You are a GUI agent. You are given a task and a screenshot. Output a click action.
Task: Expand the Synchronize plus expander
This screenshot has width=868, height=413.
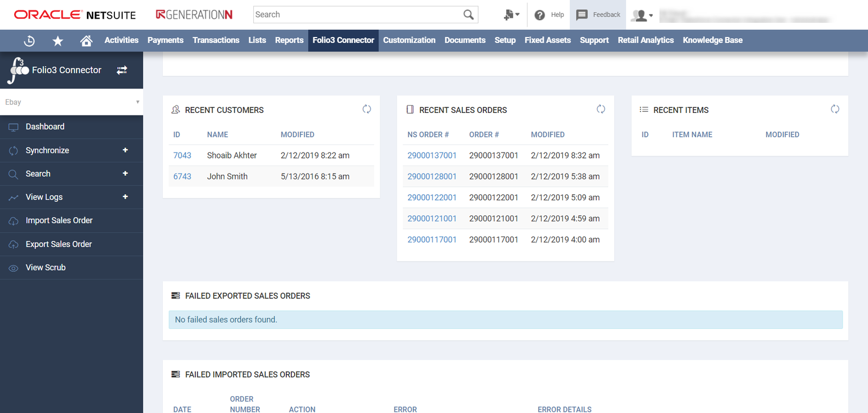[x=125, y=150]
